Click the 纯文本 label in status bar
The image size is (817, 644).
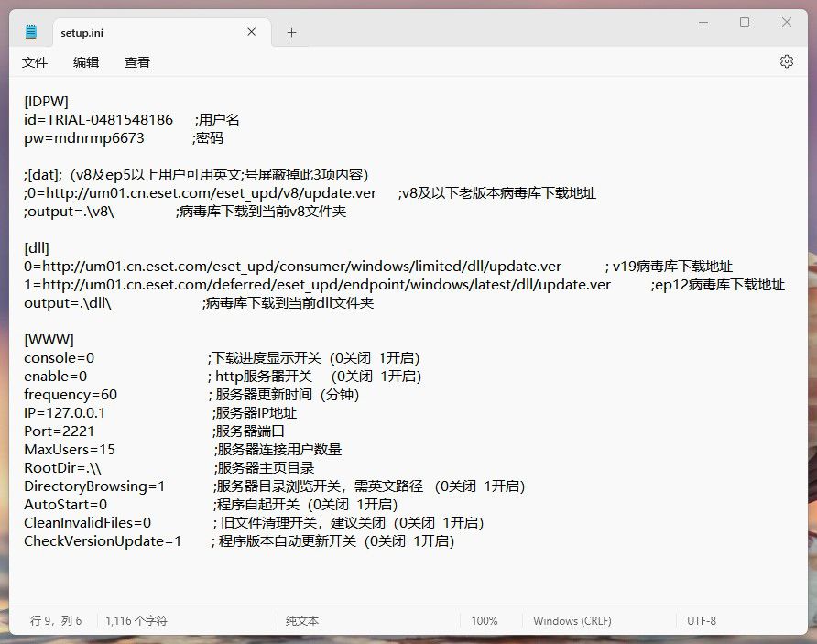click(302, 620)
